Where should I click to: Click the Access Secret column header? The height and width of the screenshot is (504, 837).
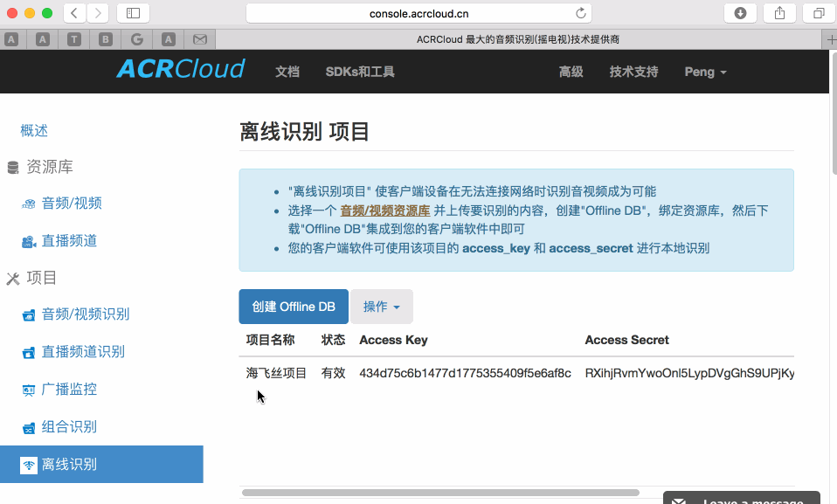click(626, 340)
